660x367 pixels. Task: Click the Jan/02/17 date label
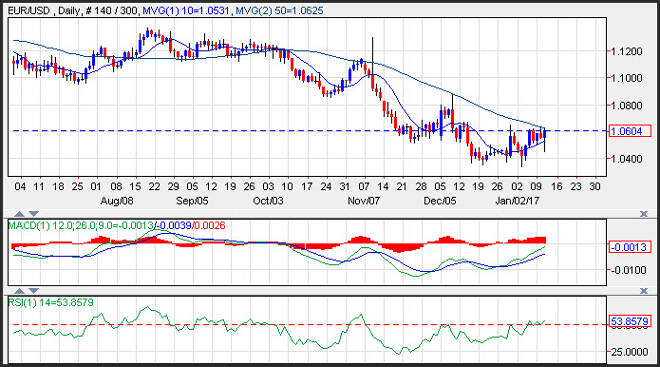tap(517, 201)
